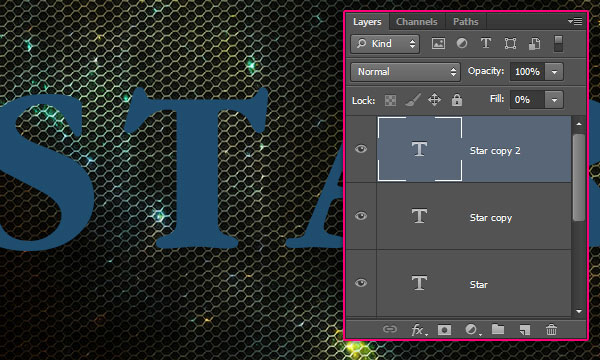
Task: Open the Layers panel flyout menu
Action: point(575,21)
